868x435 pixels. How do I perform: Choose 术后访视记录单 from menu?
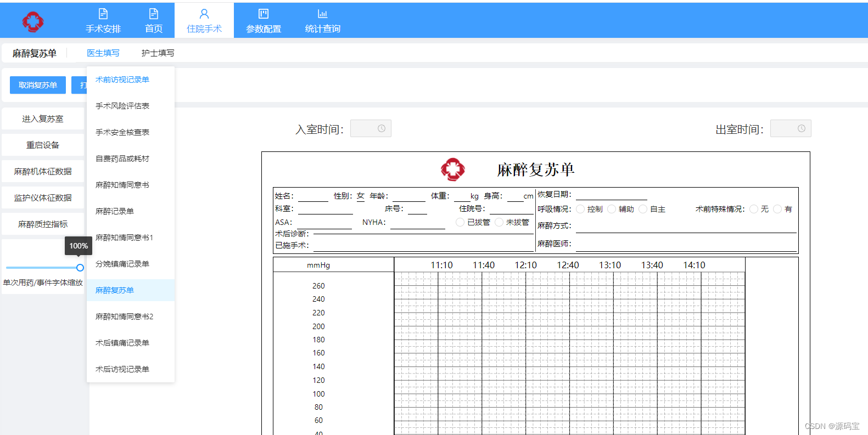point(131,369)
